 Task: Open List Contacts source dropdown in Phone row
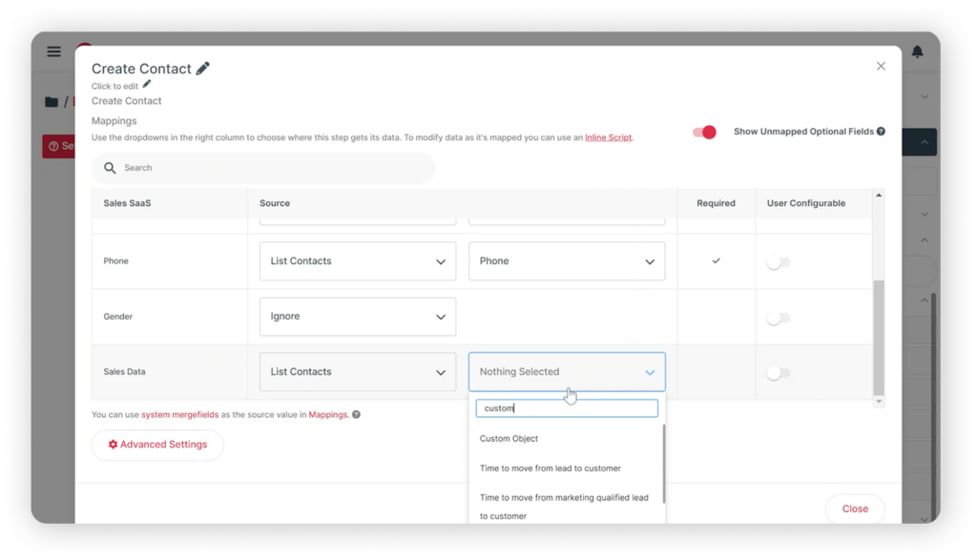[x=358, y=261]
